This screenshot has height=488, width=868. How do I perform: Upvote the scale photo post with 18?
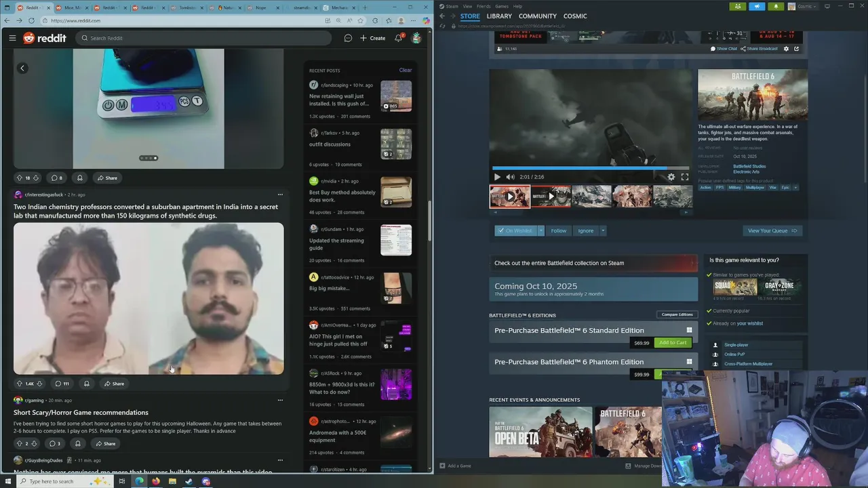(x=19, y=178)
